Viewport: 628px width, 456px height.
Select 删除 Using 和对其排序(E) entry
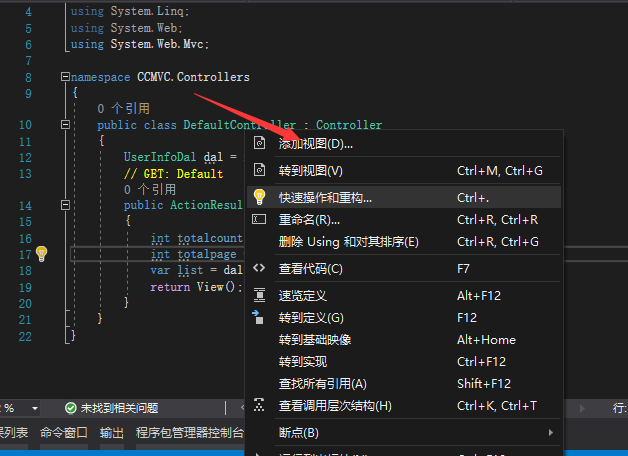(404, 241)
